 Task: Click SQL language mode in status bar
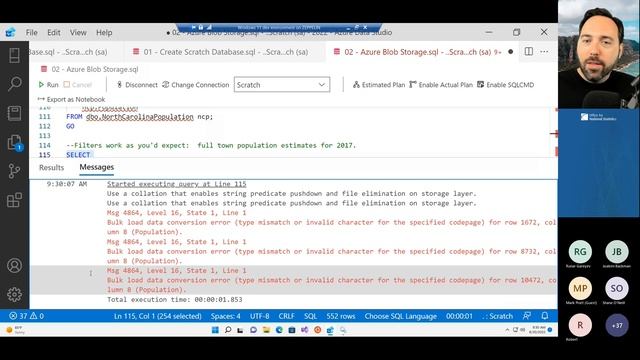[310, 316]
